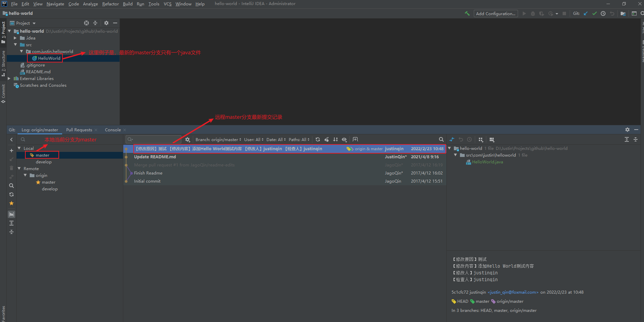
Task: Open Branch: origin/master filter dropdown
Action: [218, 139]
